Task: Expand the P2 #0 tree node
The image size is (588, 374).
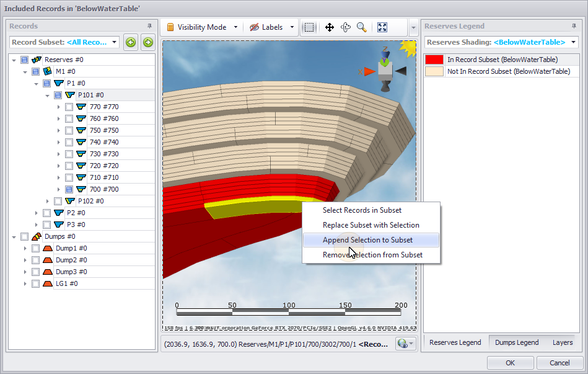Action: point(37,213)
